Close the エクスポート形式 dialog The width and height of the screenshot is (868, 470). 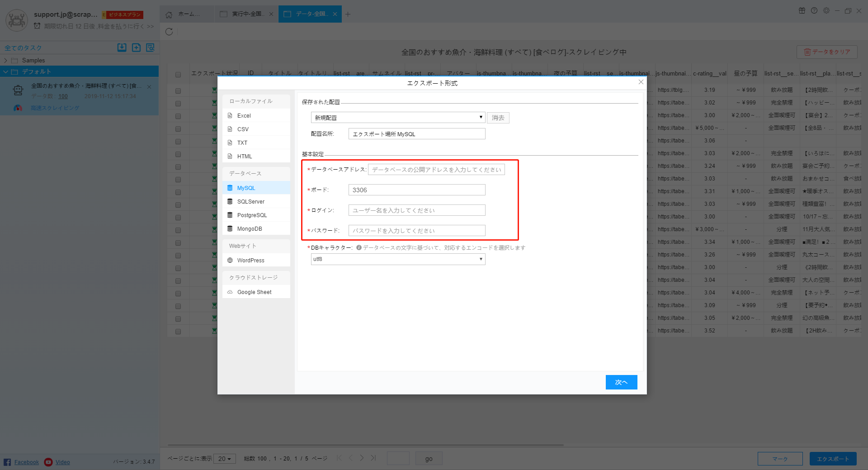click(x=641, y=82)
